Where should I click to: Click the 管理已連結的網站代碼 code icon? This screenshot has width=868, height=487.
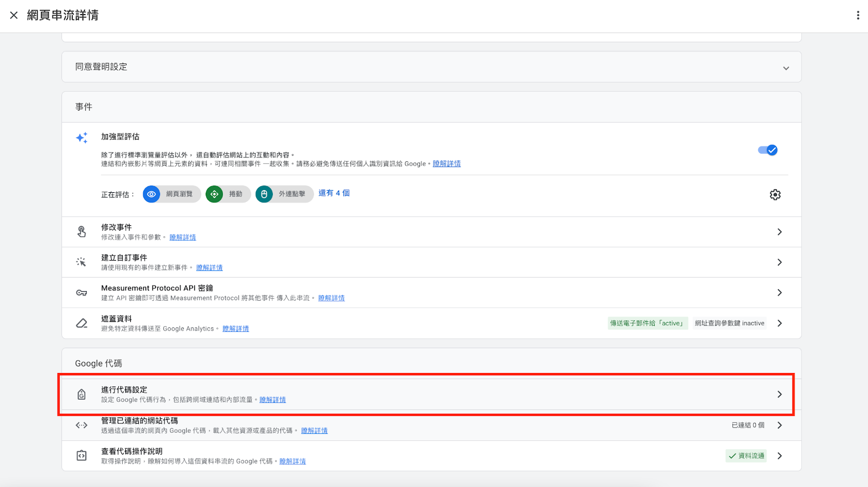click(81, 425)
